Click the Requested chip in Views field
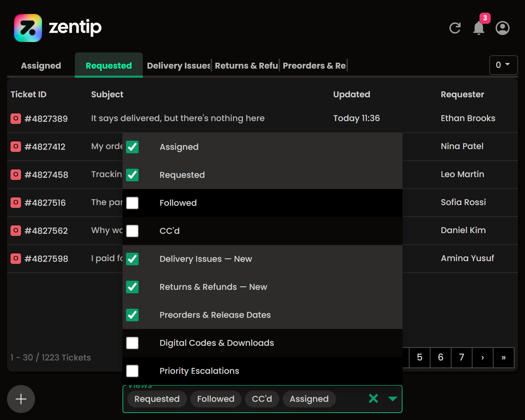 (x=157, y=399)
